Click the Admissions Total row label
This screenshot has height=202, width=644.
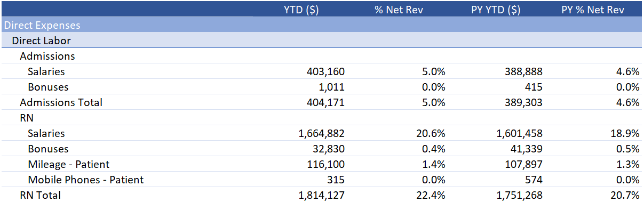tap(61, 102)
